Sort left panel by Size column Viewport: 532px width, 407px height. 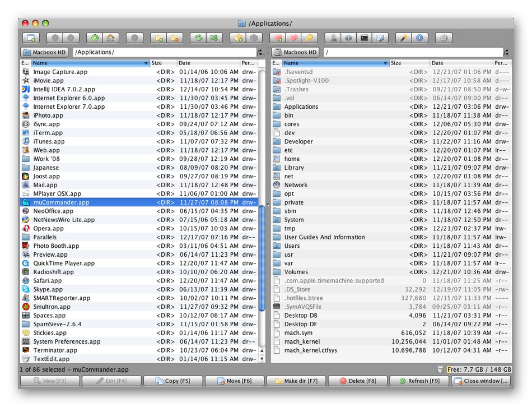[x=164, y=63]
